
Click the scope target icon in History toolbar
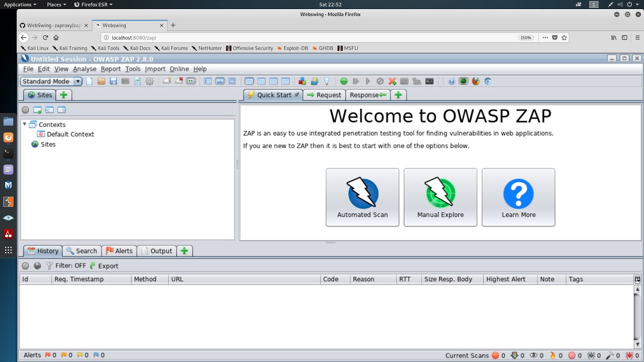[25, 266]
